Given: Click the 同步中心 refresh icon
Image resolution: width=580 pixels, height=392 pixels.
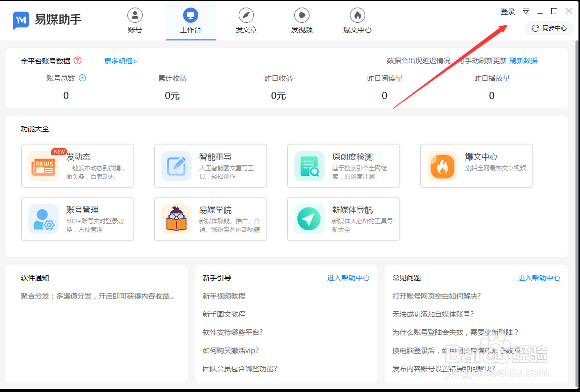Looking at the screenshot, I should (535, 28).
